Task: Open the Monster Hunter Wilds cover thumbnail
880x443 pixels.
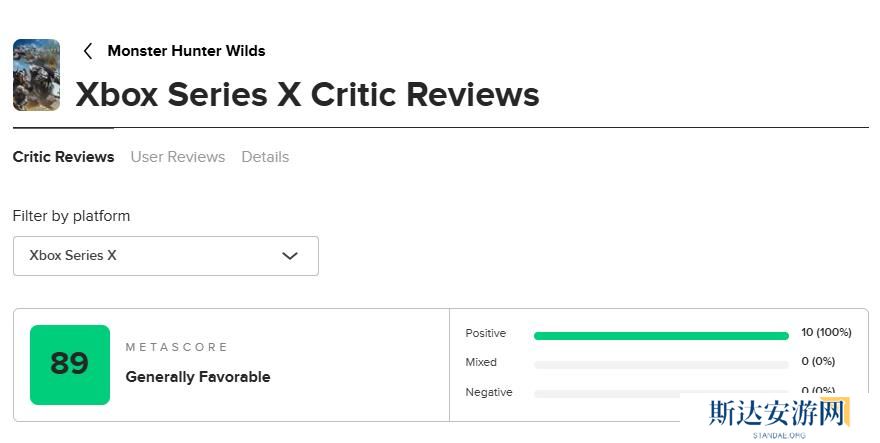Action: point(36,75)
